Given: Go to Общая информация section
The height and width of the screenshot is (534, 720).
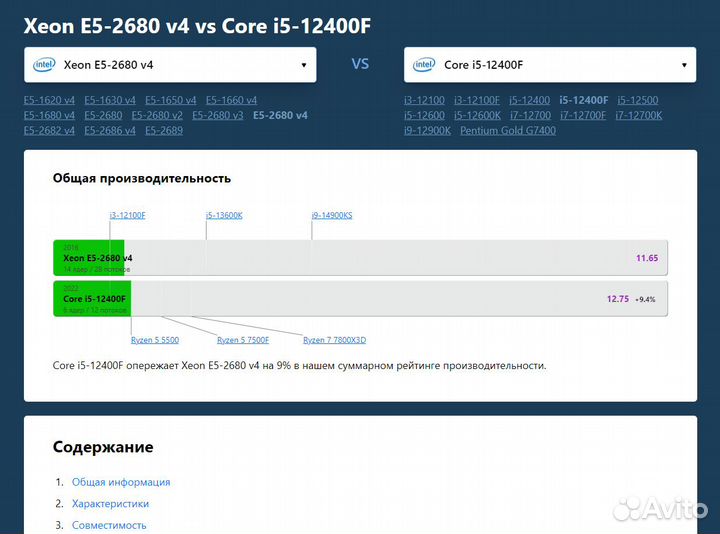Looking at the screenshot, I should 121,482.
